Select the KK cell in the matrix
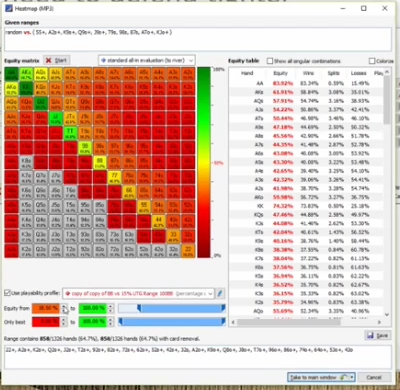The image size is (400, 390). point(26,89)
